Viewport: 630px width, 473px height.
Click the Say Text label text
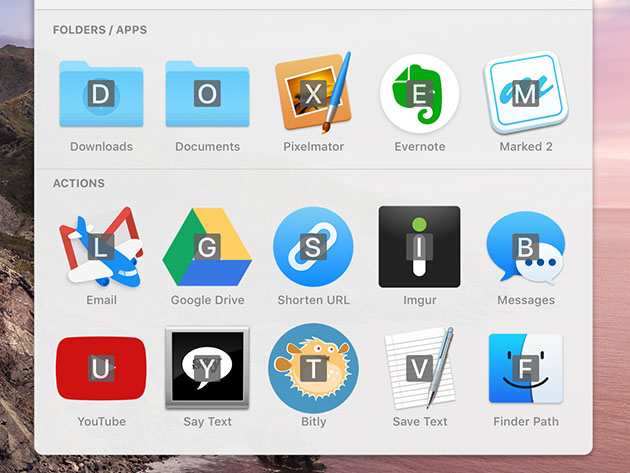click(207, 422)
